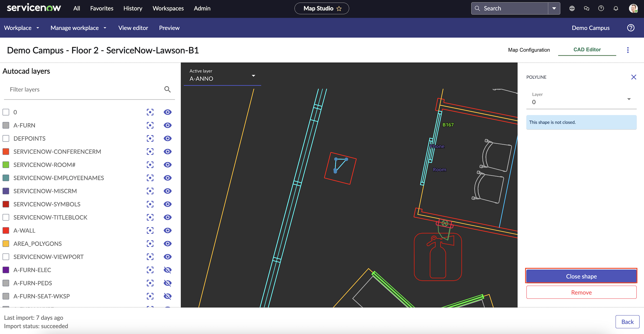The image size is (644, 334).
Task: Open the Admin menu
Action: point(202,9)
